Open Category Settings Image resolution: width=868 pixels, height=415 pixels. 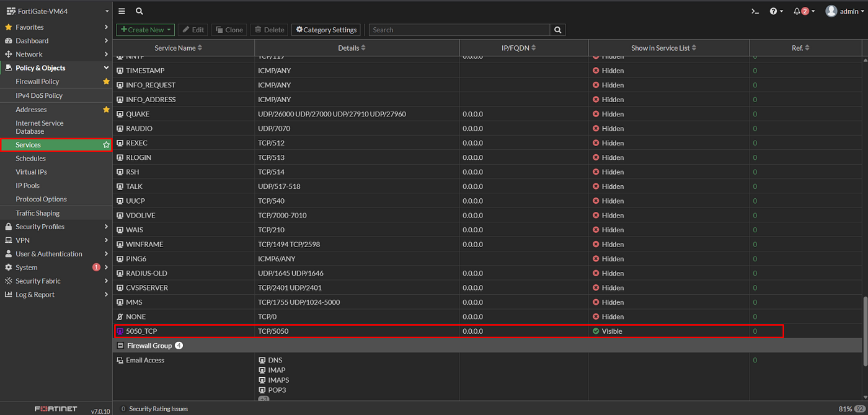[326, 30]
